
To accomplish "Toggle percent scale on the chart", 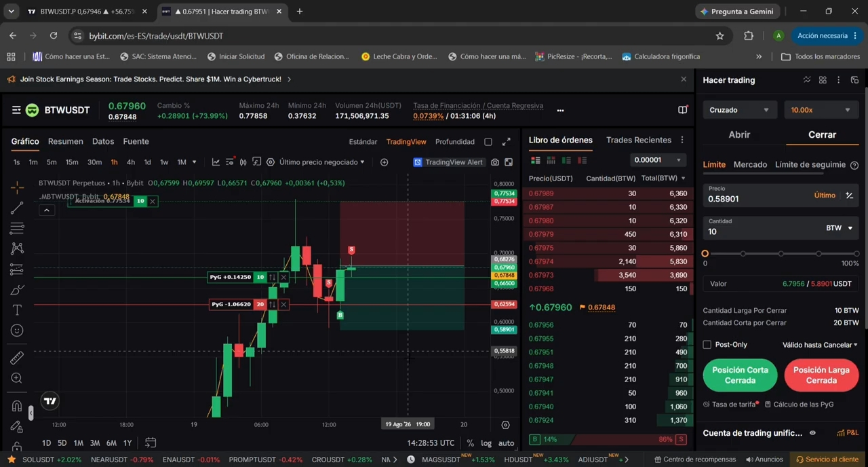I will coord(470,443).
